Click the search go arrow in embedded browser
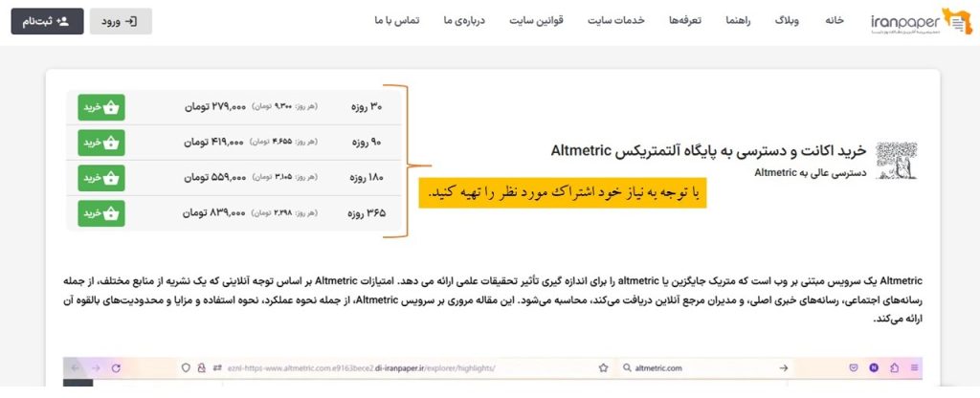 tap(783, 368)
